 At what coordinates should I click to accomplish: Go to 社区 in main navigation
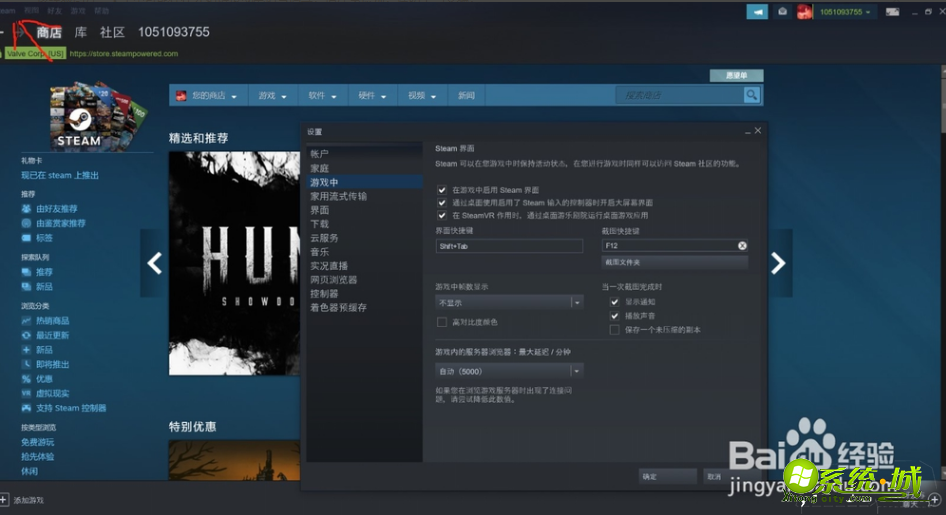point(112,32)
